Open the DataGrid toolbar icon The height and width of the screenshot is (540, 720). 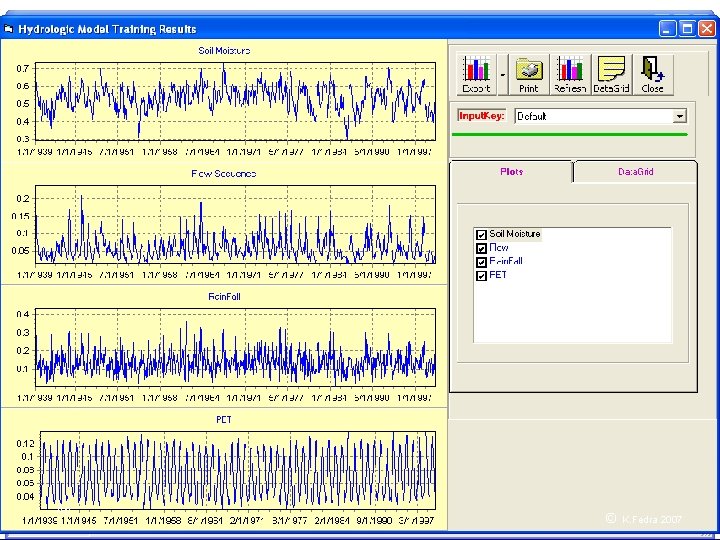click(611, 72)
